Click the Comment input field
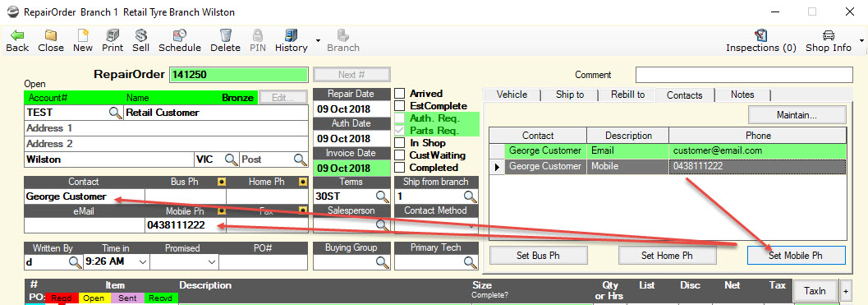 [744, 74]
